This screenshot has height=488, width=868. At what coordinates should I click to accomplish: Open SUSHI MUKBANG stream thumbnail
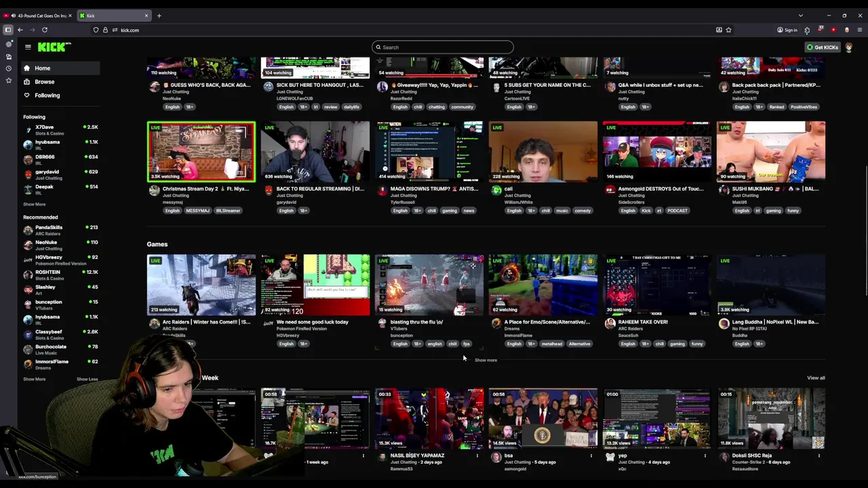[x=771, y=152]
